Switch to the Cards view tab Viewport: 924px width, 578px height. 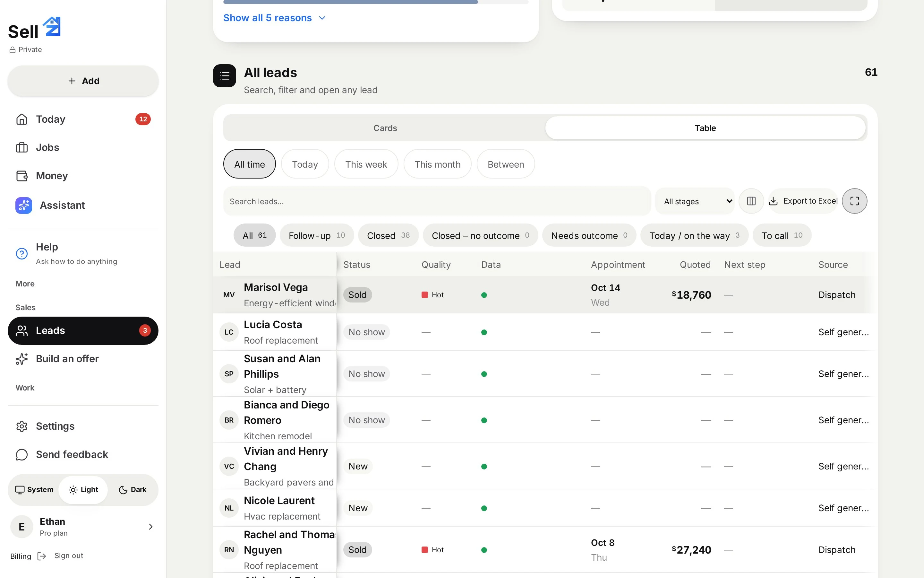385,128
